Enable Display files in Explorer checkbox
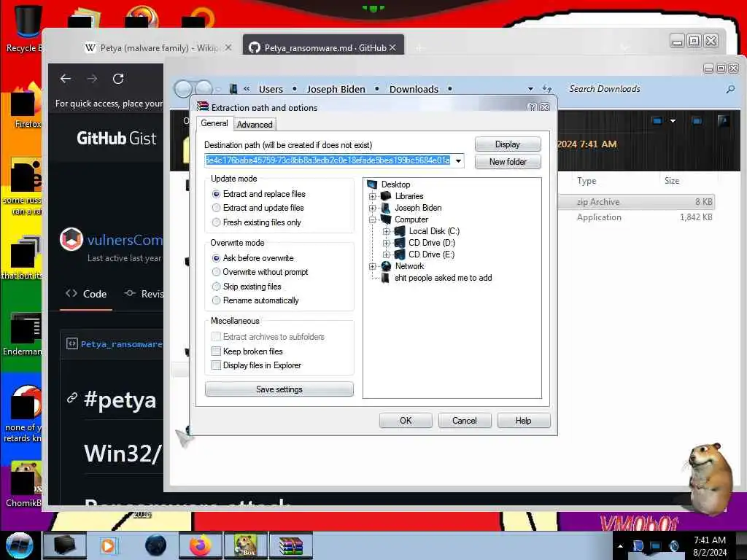 tap(216, 365)
